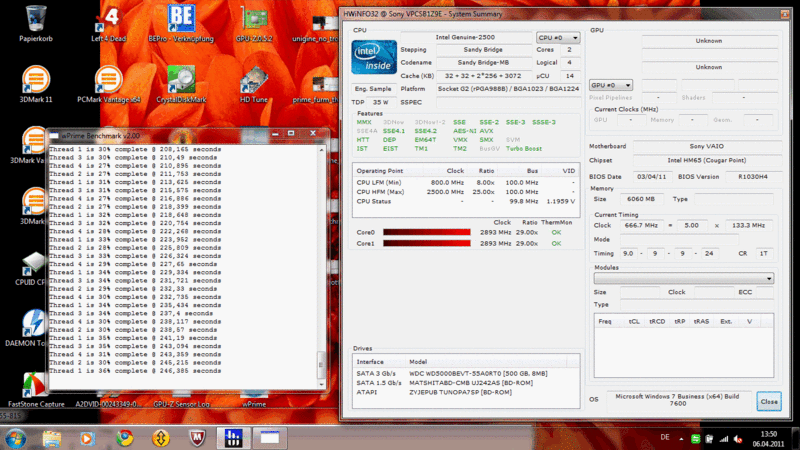Click the BIOS Version field R1030H4
800x450 pixels.
[753, 177]
